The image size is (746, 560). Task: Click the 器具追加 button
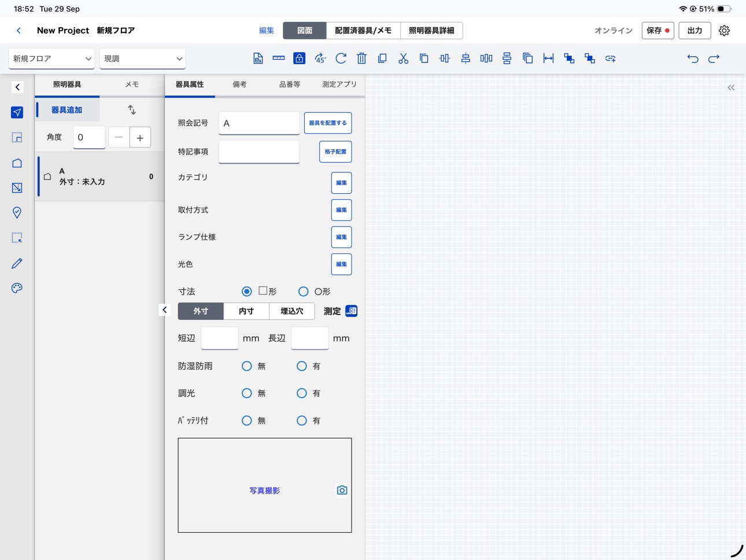[x=67, y=110]
